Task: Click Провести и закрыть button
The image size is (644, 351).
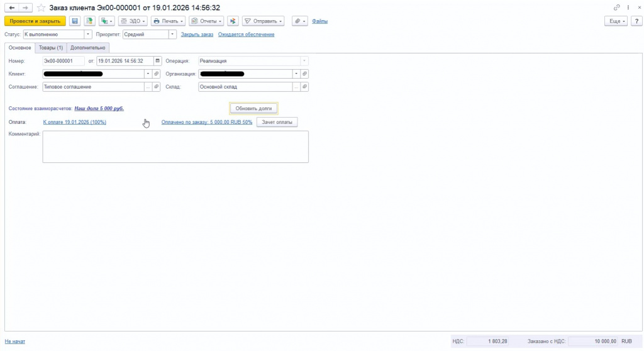Action: (x=35, y=21)
